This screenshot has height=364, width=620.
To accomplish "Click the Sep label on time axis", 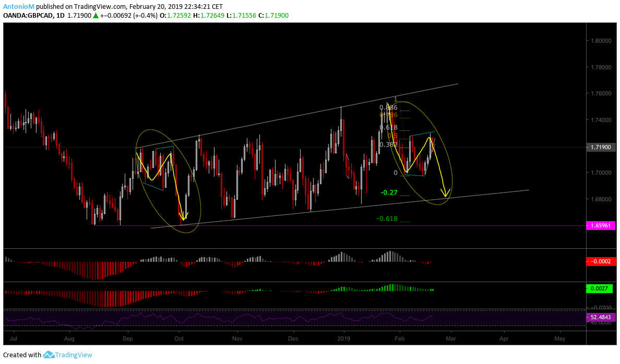I will (x=127, y=338).
